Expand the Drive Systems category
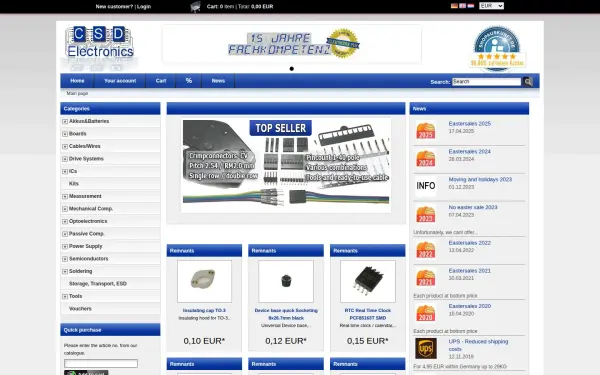Screen dimensions: 600x375 (65, 159)
